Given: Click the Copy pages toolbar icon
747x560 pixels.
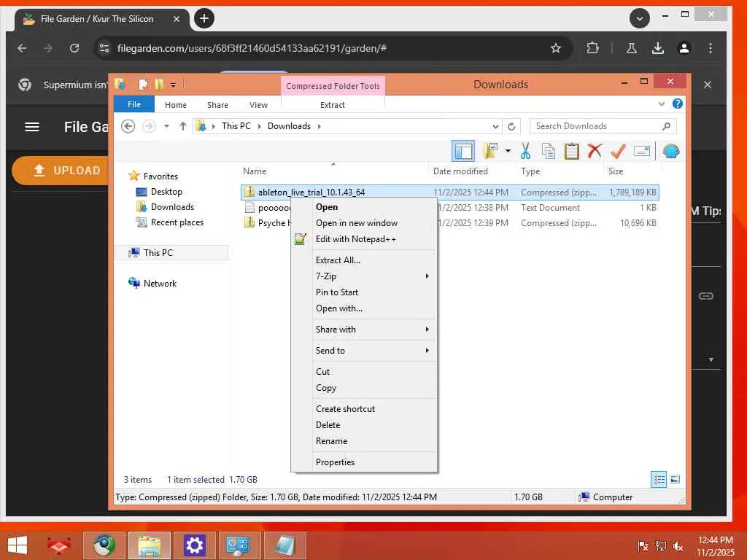Looking at the screenshot, I should click(x=549, y=151).
